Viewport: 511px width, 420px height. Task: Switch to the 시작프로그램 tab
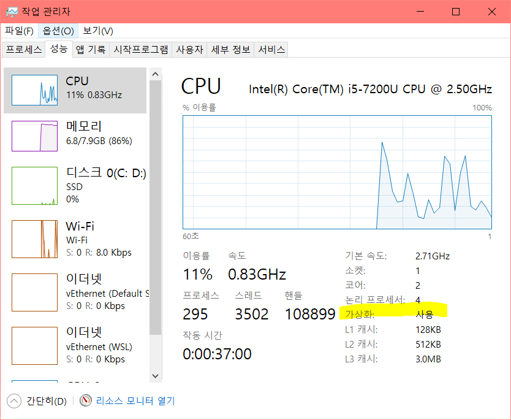pyautogui.click(x=141, y=50)
